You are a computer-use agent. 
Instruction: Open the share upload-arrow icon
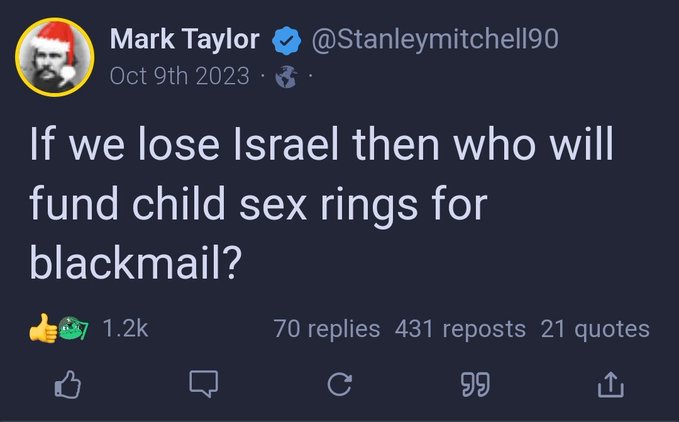(612, 384)
